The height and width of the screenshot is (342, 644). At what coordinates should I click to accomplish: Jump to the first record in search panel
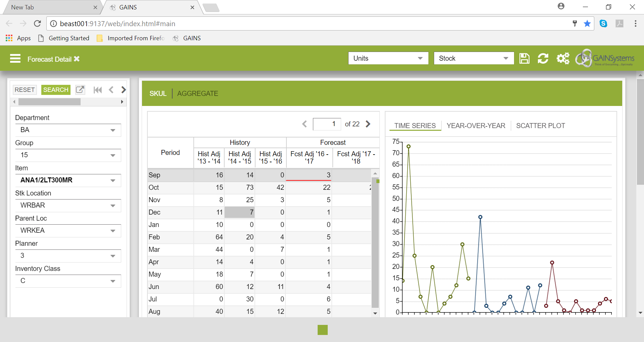click(x=98, y=90)
